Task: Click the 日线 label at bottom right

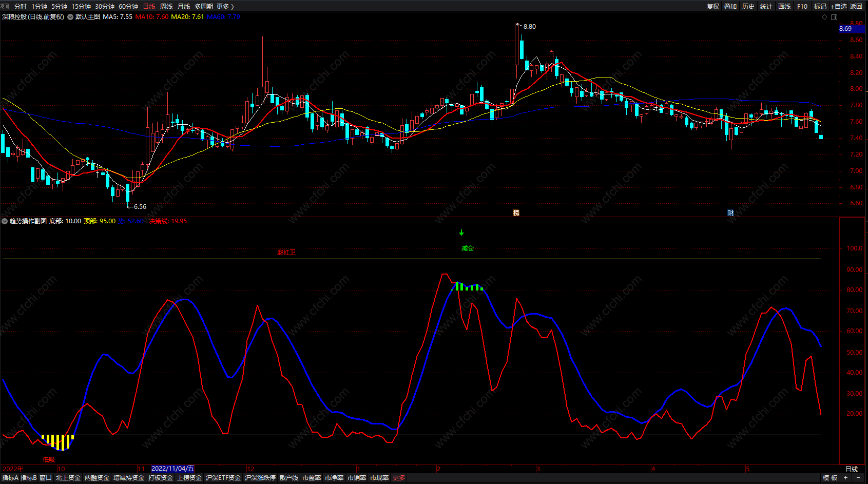Action: [x=852, y=469]
